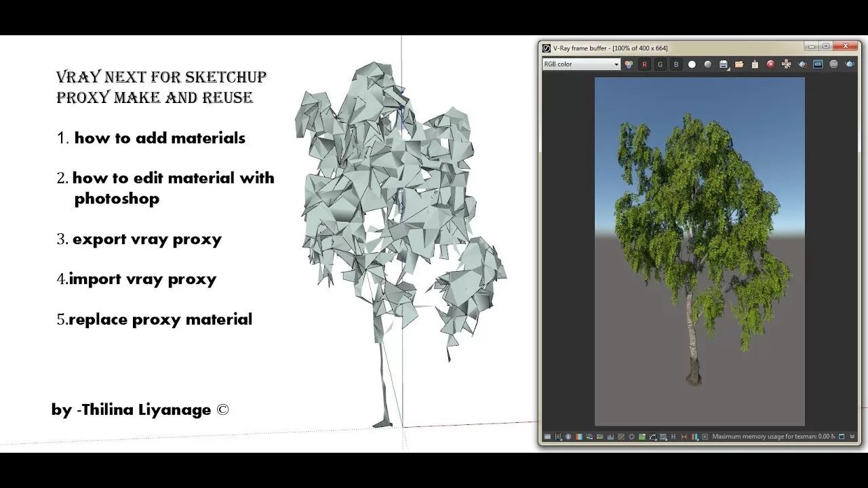The height and width of the screenshot is (488, 868).
Task: Activate region render teapot icon
Action: click(x=802, y=64)
